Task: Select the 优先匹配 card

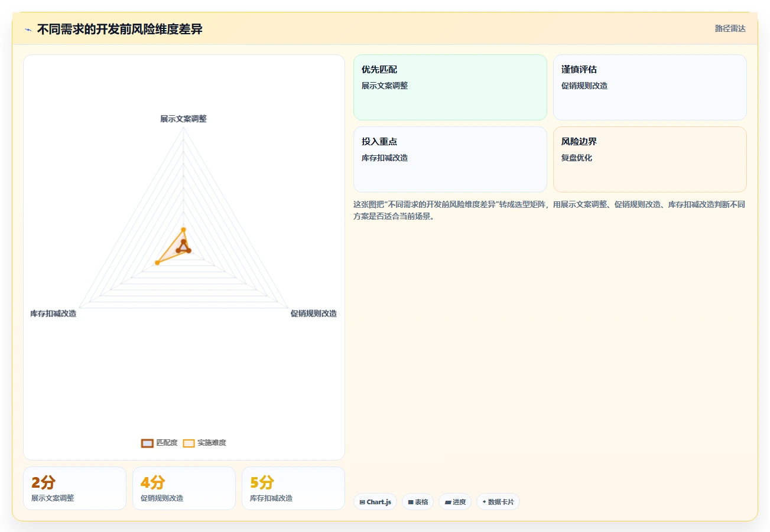Action: pyautogui.click(x=450, y=87)
